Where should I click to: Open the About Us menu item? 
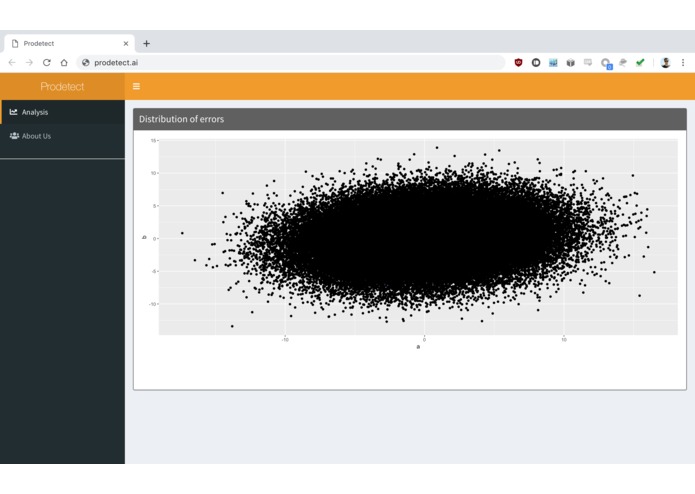(62, 136)
